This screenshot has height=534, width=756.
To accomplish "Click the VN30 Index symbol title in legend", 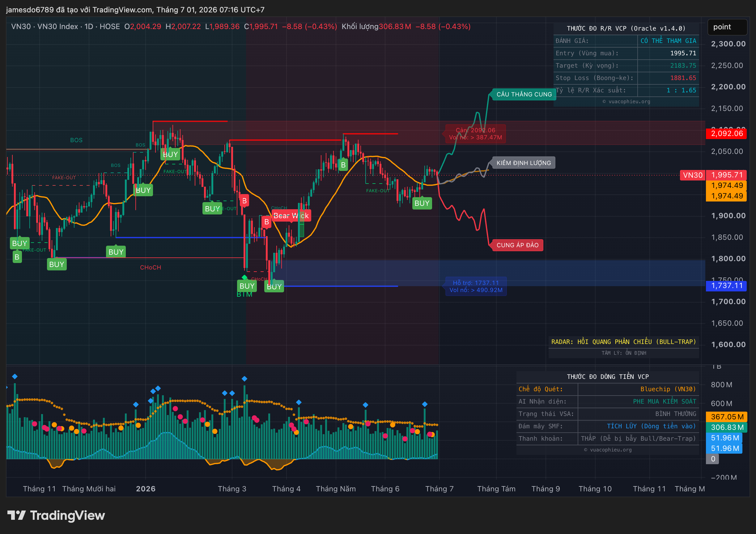I will (x=57, y=26).
